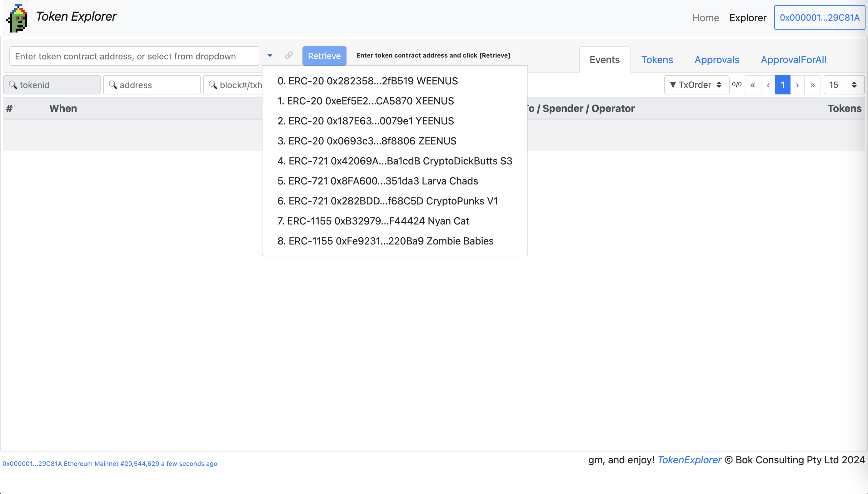Image resolution: width=868 pixels, height=494 pixels.
Task: Select page 1 in pagination
Action: tap(783, 85)
